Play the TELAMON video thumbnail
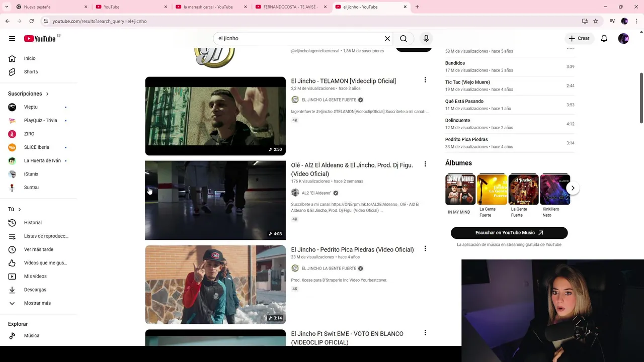 215,116
